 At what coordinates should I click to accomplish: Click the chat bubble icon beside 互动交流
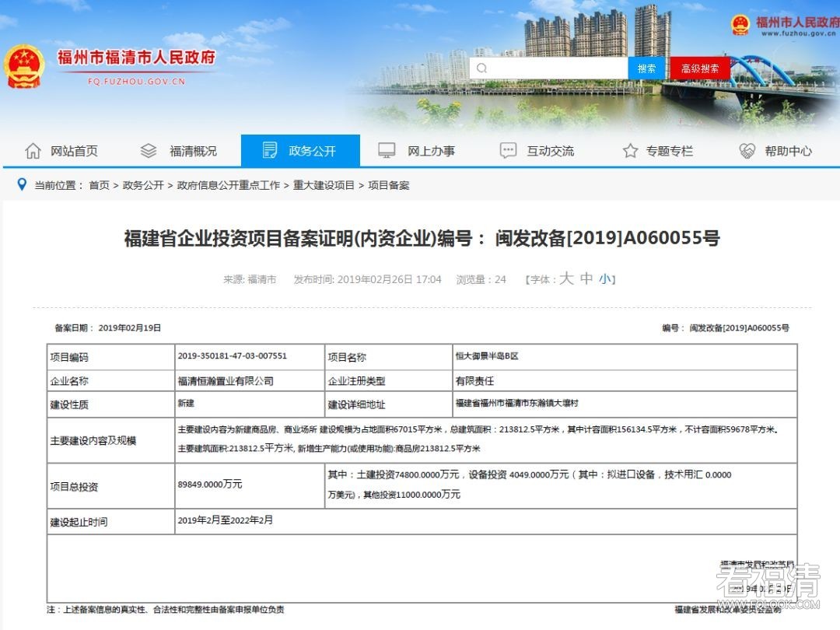[507, 151]
